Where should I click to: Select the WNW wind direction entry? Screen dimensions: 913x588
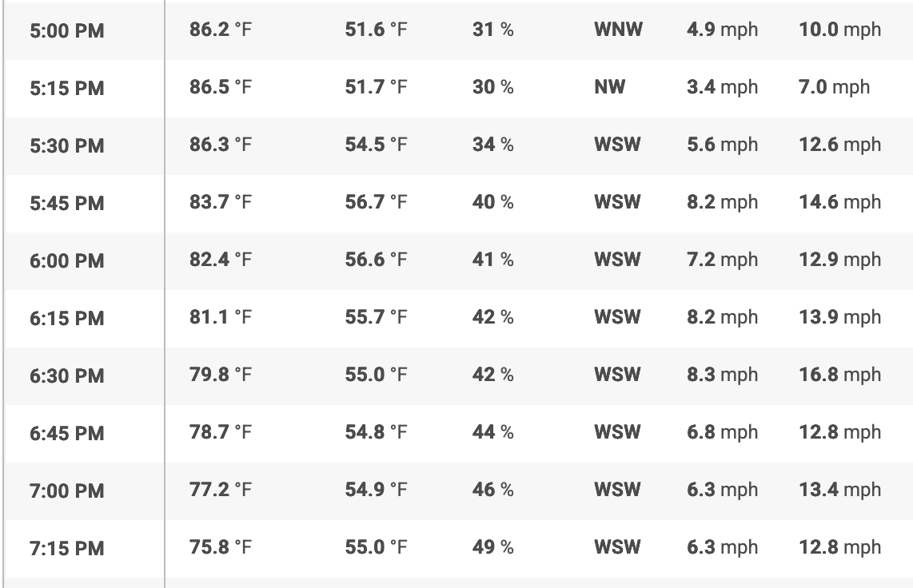618,29
